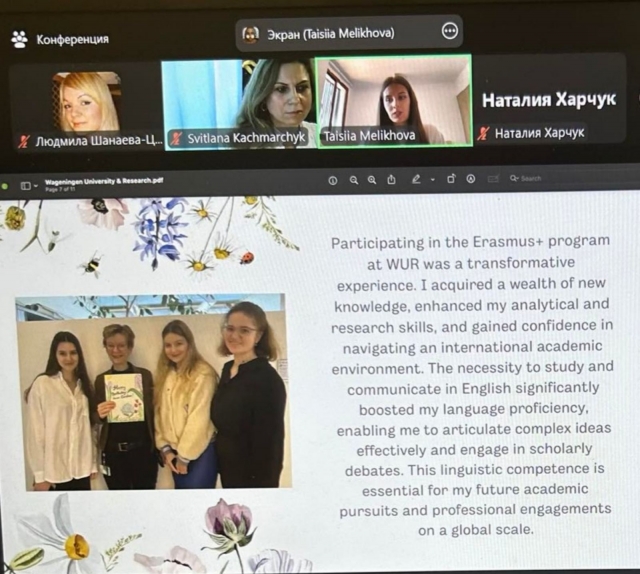Image resolution: width=640 pixels, height=574 pixels.
Task: Select the highlight pen tool in the toolbar
Action: (x=418, y=180)
